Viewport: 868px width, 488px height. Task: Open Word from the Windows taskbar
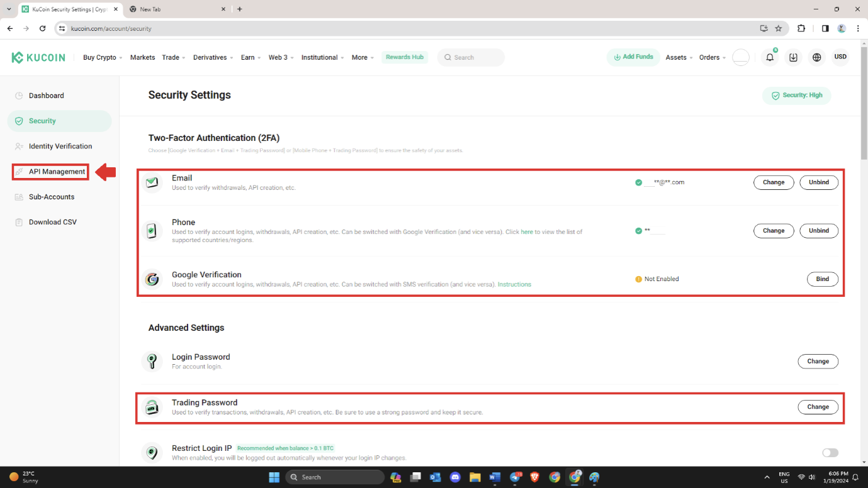(x=494, y=477)
